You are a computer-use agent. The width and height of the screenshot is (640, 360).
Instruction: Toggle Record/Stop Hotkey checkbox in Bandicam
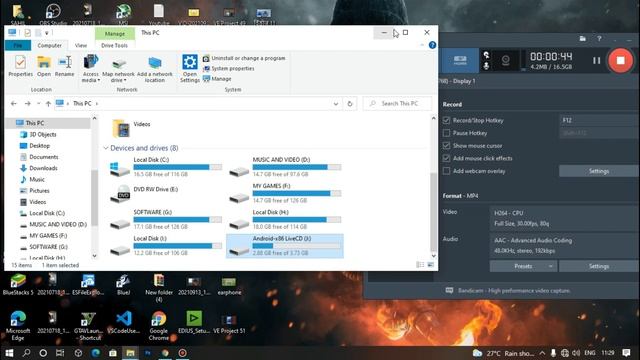coord(446,120)
